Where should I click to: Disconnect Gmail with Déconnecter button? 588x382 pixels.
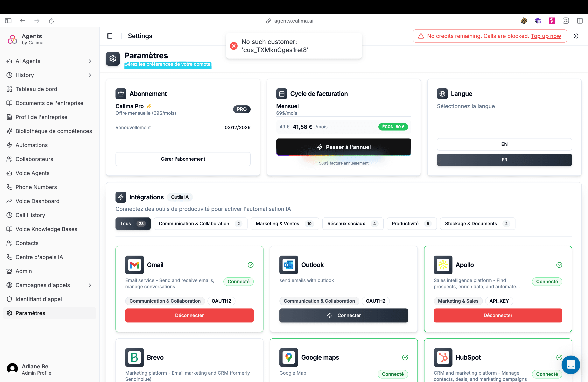(189, 315)
